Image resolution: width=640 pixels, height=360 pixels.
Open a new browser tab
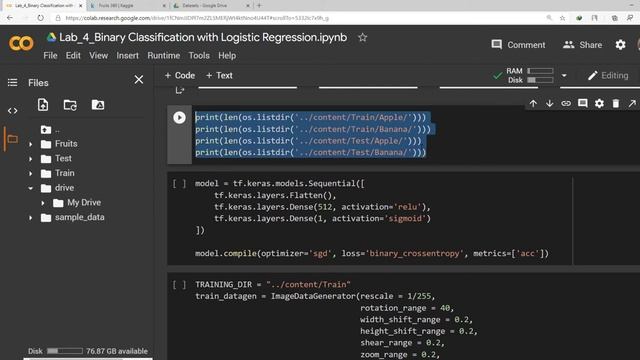[259, 6]
